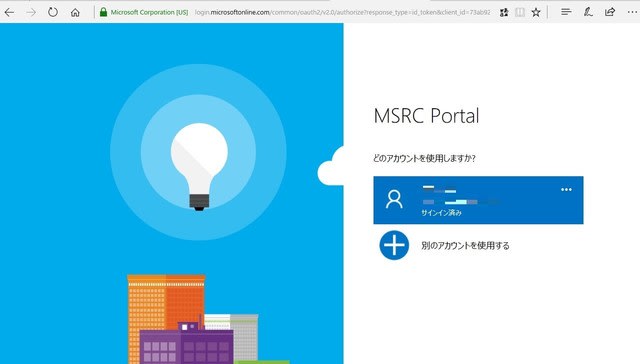
Task: Add this page to favorites star
Action: tap(536, 12)
